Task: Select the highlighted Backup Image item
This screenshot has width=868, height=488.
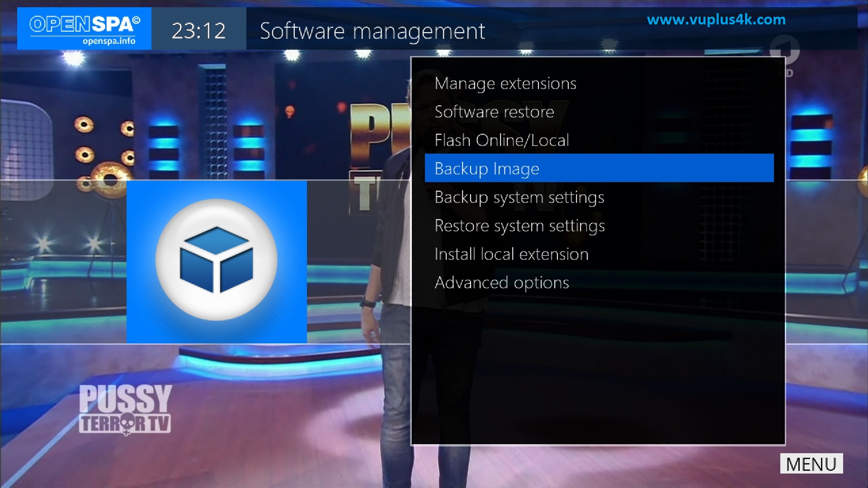Action: 599,168
